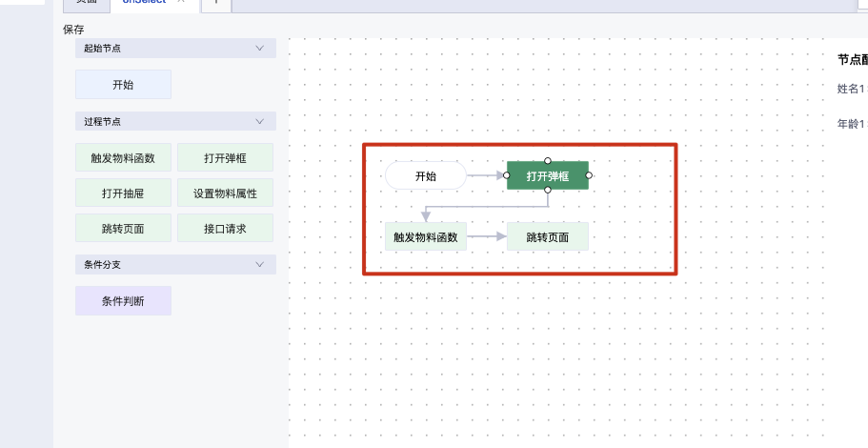
Task: Click the 姓名1 field label
Action: [x=852, y=89]
